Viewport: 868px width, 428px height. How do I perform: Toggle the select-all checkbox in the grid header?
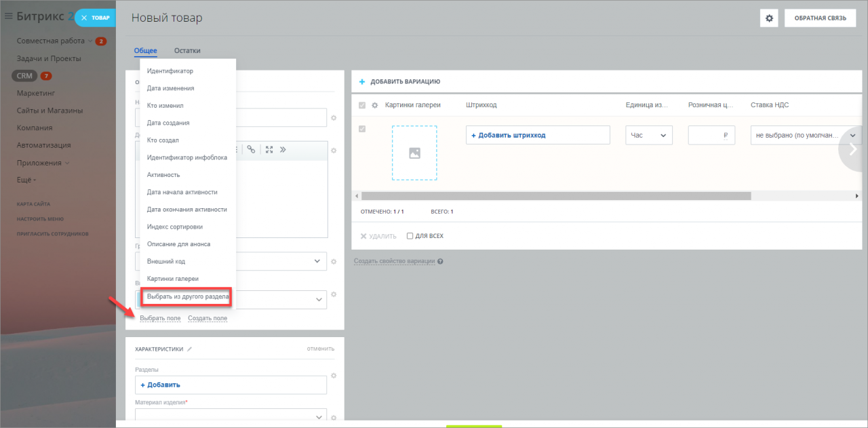tap(361, 105)
